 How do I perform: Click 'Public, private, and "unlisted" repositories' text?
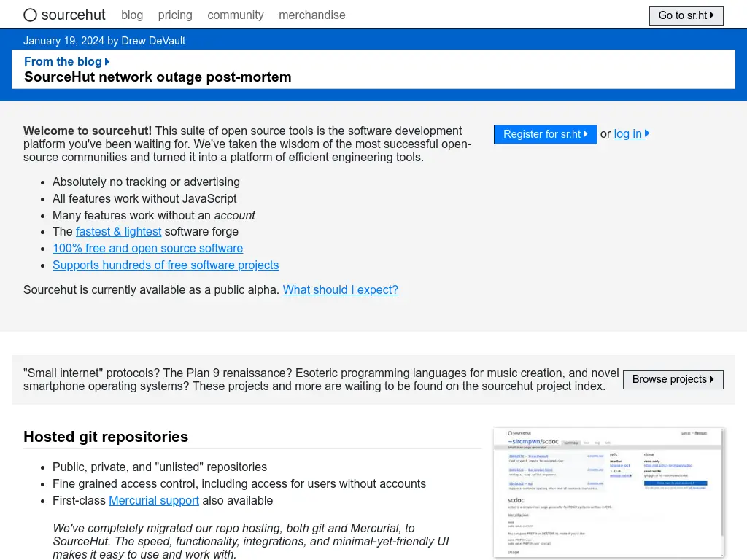click(x=160, y=467)
